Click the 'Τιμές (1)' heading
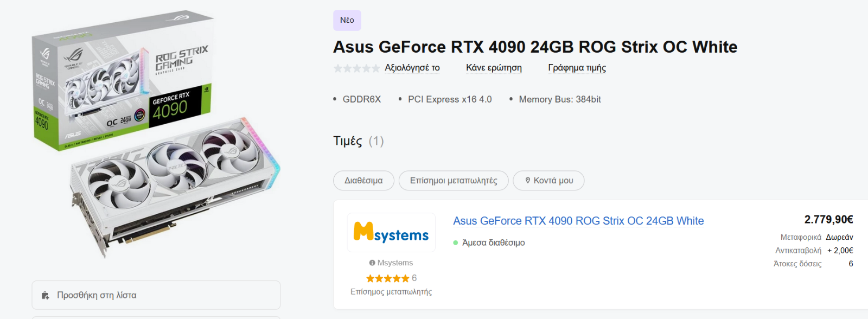Image resolution: width=868 pixels, height=319 pixels. (359, 141)
